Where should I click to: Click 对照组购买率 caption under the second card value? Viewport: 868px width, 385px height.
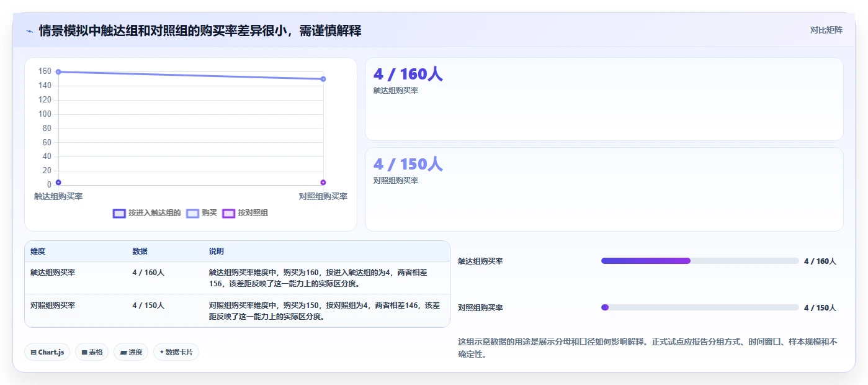coord(396,181)
